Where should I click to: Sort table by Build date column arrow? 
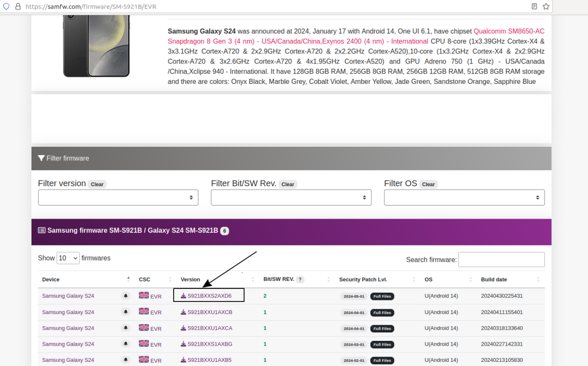click(538, 279)
